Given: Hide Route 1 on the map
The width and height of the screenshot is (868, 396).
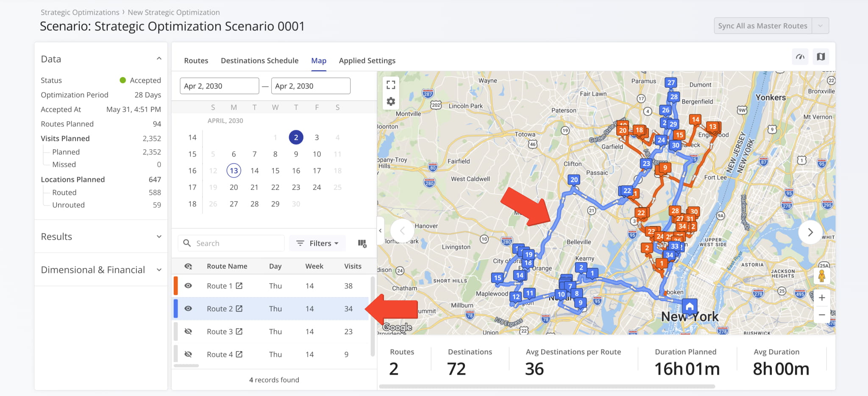Looking at the screenshot, I should pyautogui.click(x=188, y=286).
